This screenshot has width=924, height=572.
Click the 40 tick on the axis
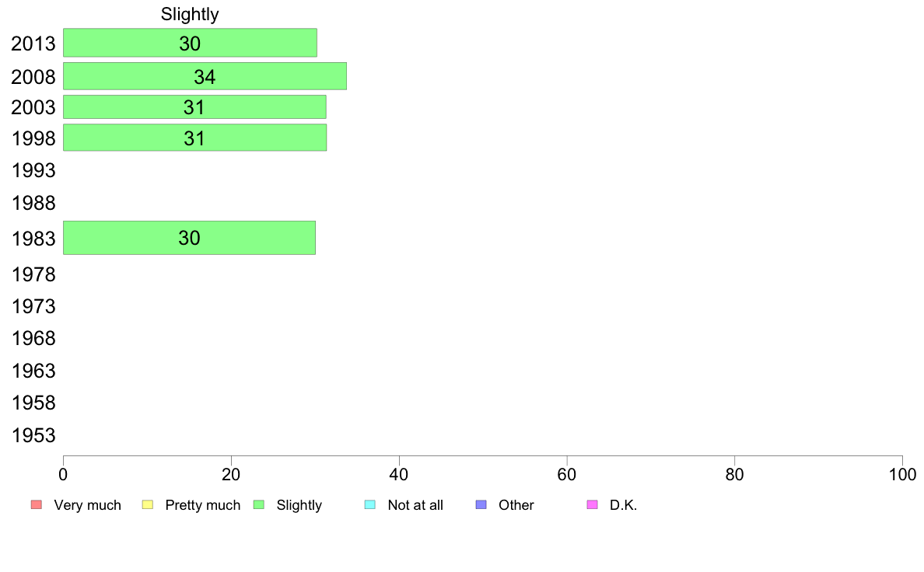[x=399, y=475]
